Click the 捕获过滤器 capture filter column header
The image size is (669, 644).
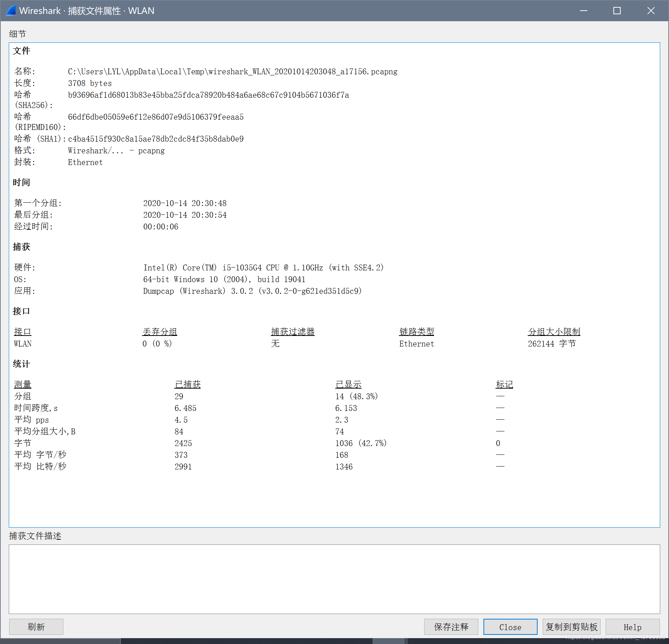(x=293, y=332)
